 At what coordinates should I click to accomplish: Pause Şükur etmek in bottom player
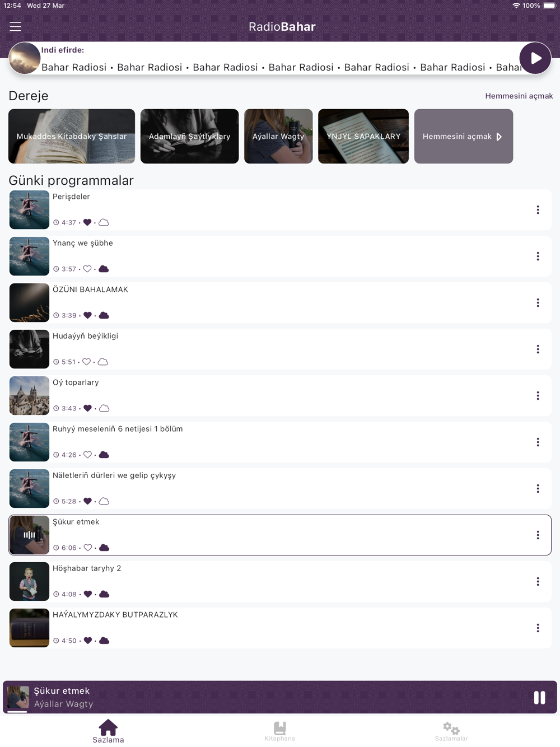539,697
